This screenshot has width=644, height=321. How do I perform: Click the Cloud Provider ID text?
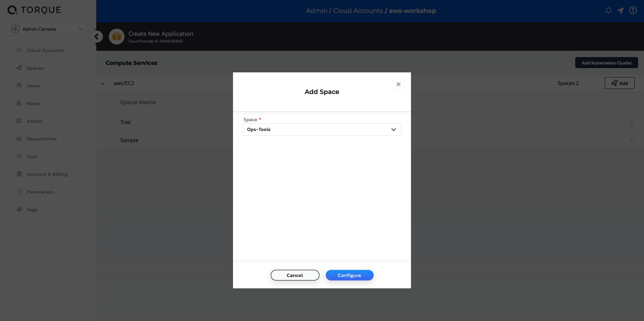(x=156, y=41)
